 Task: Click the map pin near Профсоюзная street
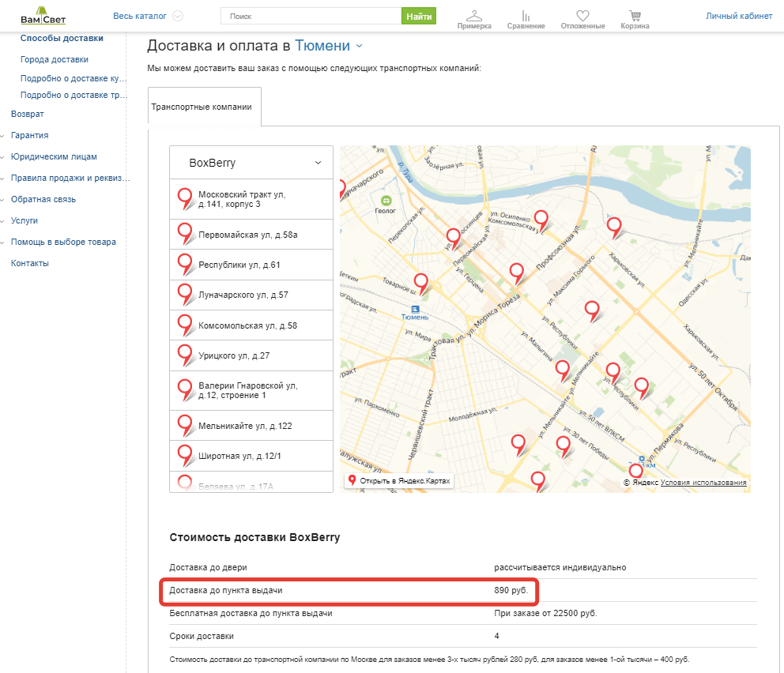pyautogui.click(x=517, y=272)
